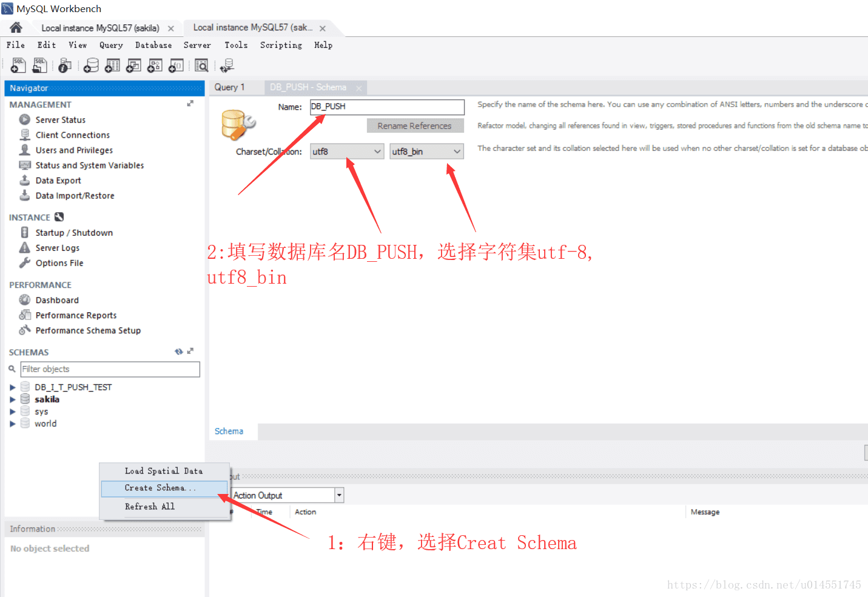Close the DB_PUSH - Schema tab

[358, 88]
